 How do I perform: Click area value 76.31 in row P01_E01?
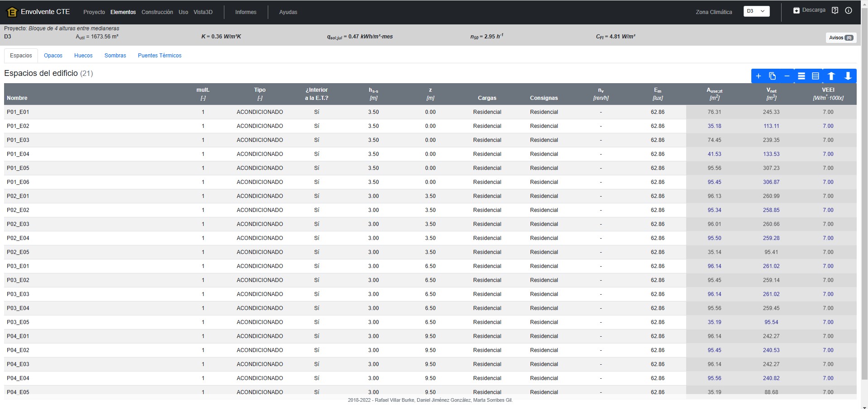(x=715, y=112)
